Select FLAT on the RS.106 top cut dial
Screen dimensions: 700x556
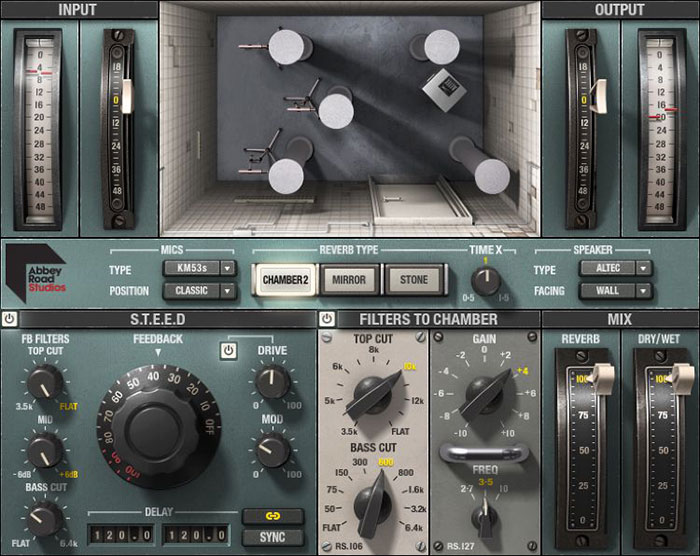[x=400, y=431]
